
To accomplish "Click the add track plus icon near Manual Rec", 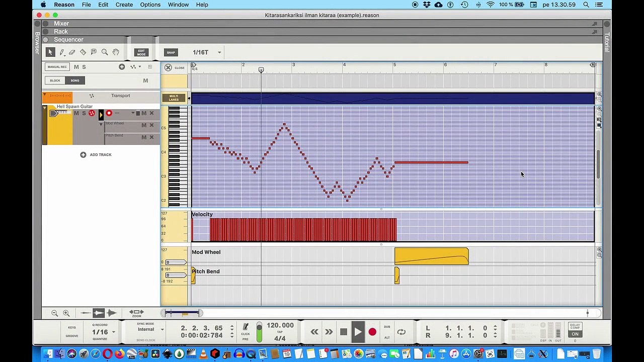I will pyautogui.click(x=122, y=67).
